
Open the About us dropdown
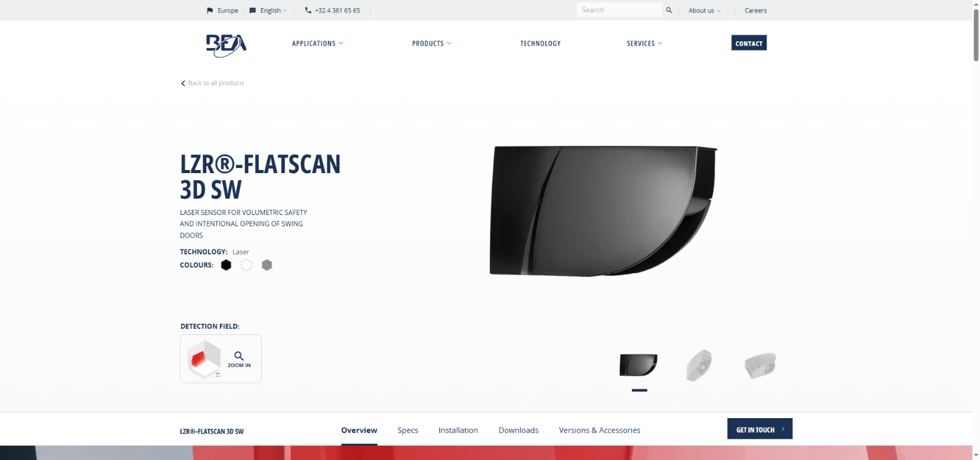pyautogui.click(x=704, y=10)
